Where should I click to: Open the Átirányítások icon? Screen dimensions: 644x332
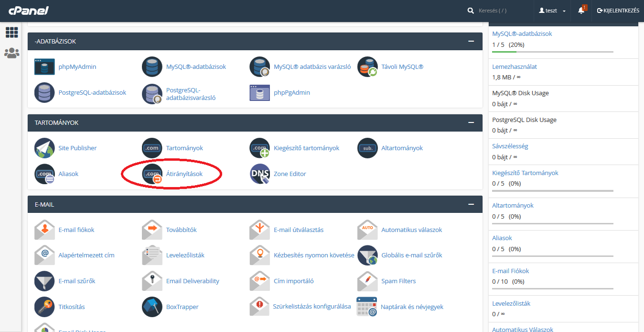coord(152,174)
